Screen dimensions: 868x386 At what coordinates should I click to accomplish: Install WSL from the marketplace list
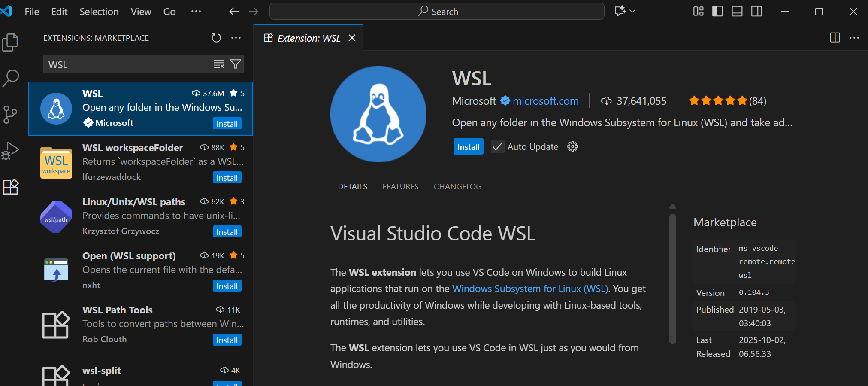(227, 124)
